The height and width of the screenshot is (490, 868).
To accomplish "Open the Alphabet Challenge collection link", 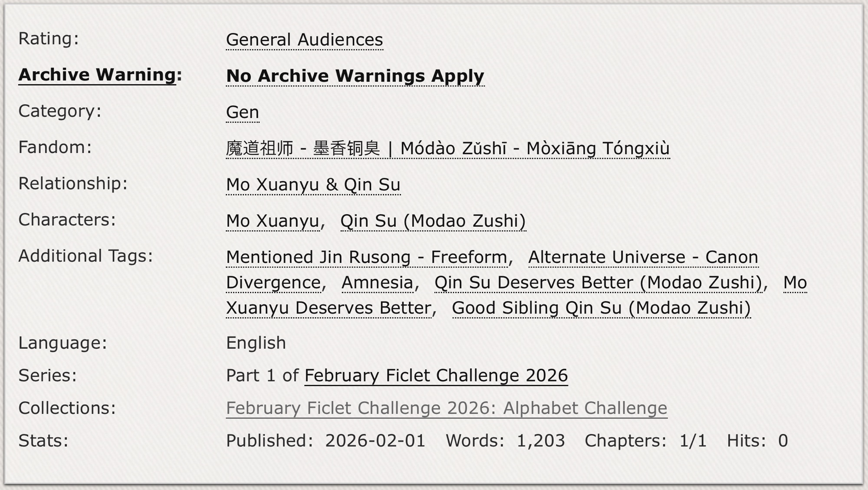I will tap(446, 408).
